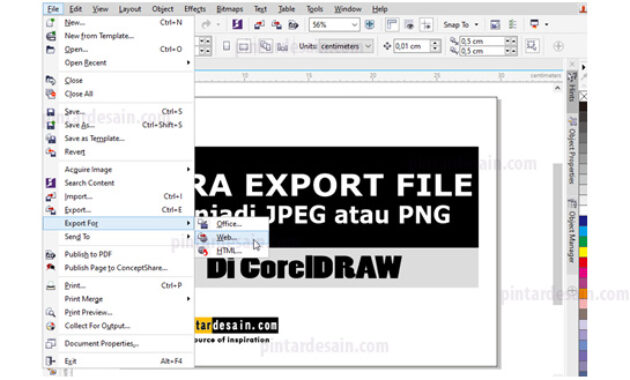This screenshot has height=380, width=630.
Task: Open the File menu
Action: pos(53,9)
